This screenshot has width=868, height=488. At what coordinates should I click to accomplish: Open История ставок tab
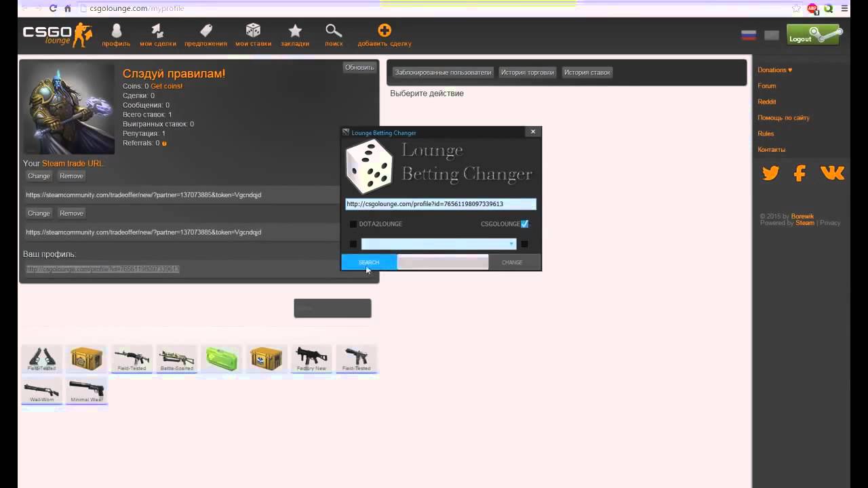pyautogui.click(x=587, y=73)
